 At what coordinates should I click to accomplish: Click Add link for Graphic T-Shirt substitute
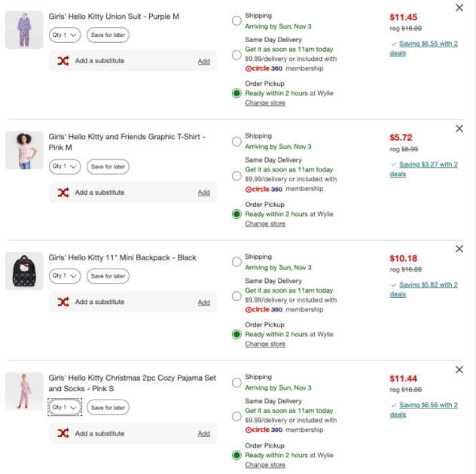tap(204, 193)
